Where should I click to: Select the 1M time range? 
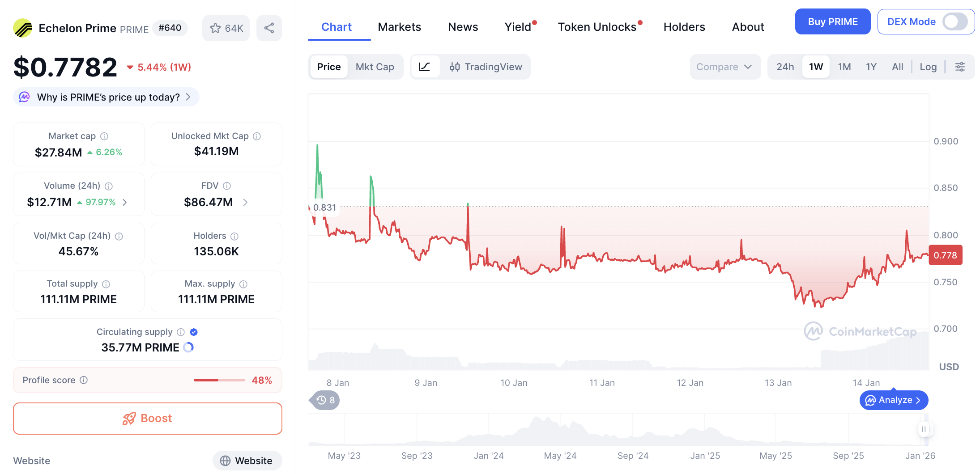coord(844,67)
